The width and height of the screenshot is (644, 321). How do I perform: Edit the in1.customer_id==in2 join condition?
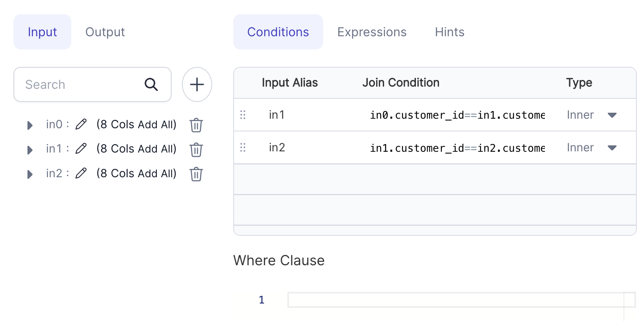pyautogui.click(x=457, y=148)
